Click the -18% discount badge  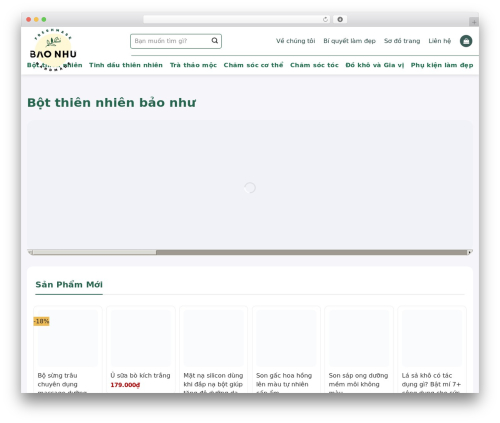click(x=41, y=321)
